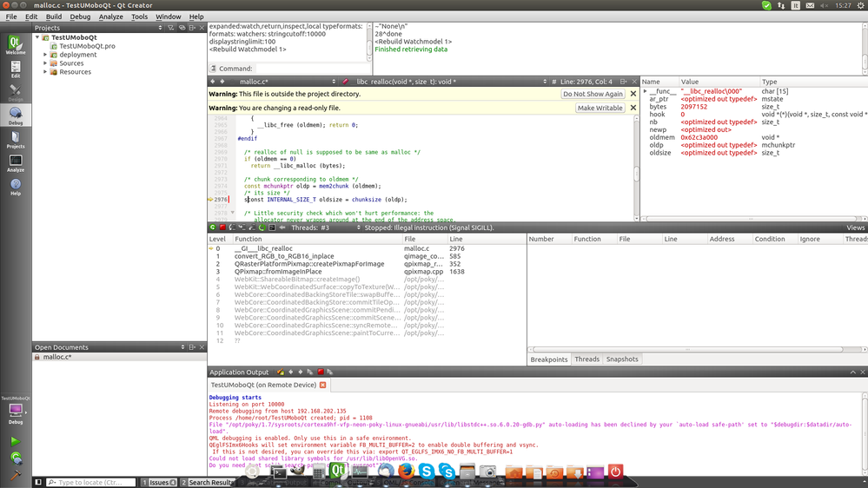Open malloc.c* open documents dropdown
This screenshot has height=488, width=868.
286,82
